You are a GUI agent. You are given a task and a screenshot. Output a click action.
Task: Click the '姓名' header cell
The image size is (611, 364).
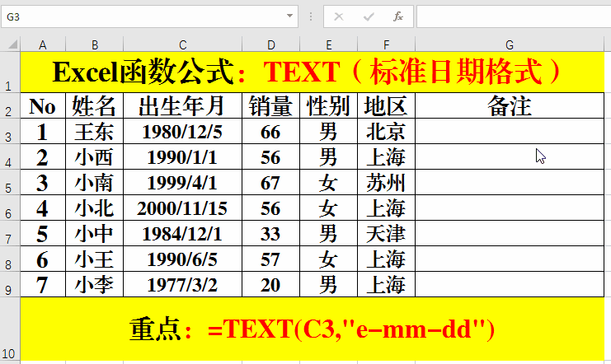click(94, 105)
